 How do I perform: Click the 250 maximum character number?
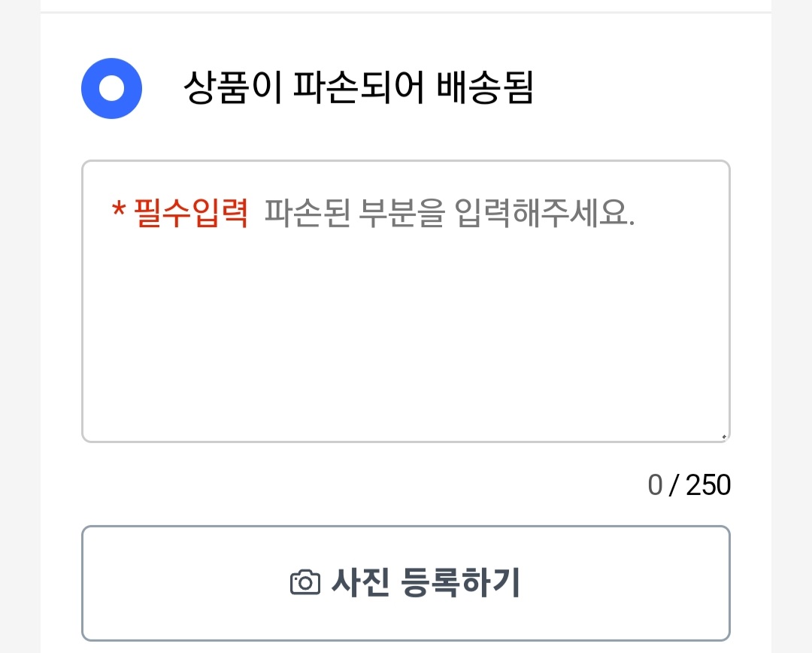point(708,485)
